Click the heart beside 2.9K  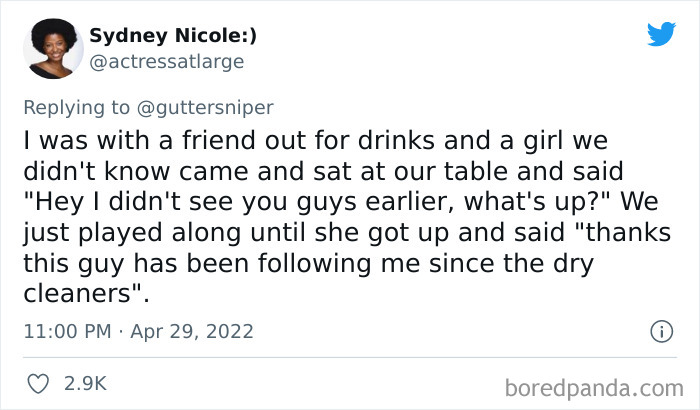[x=40, y=383]
